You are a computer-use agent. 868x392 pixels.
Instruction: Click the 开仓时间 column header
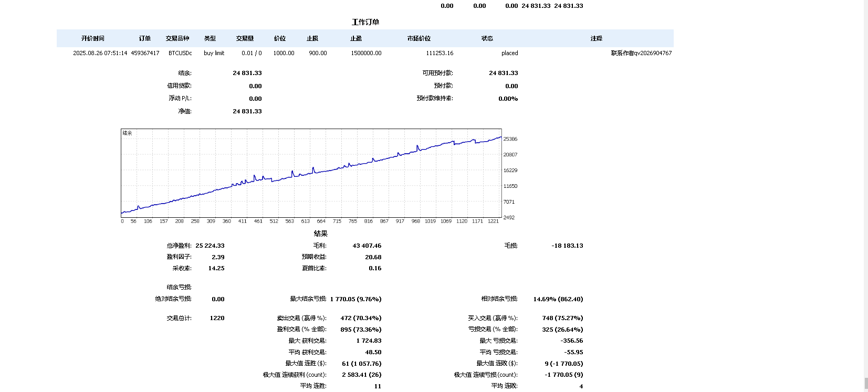[x=93, y=38]
